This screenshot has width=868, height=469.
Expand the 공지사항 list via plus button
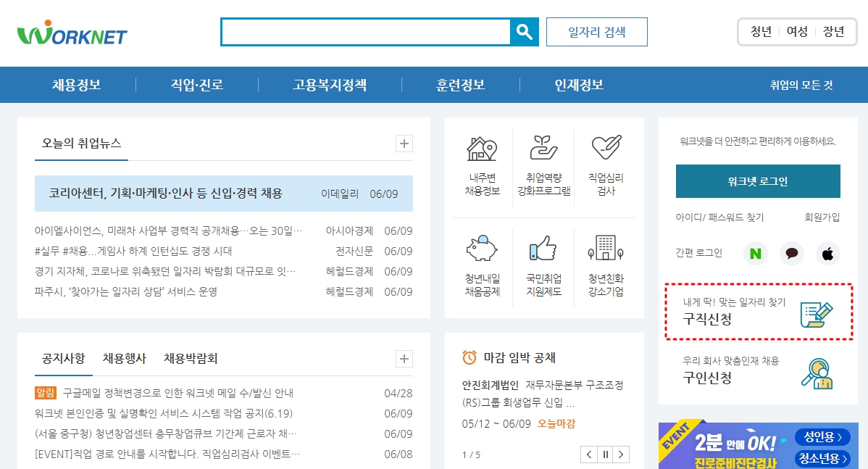(x=404, y=359)
